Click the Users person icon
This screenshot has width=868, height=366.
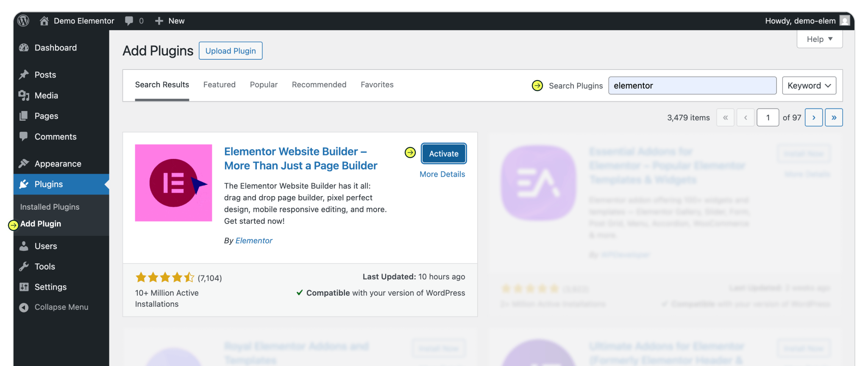coord(24,246)
